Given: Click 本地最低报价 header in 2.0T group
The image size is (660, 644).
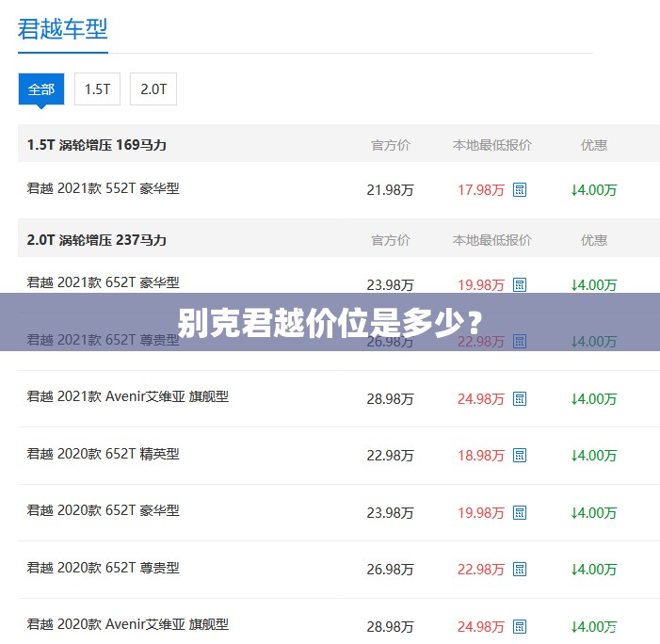Looking at the screenshot, I should [x=492, y=241].
